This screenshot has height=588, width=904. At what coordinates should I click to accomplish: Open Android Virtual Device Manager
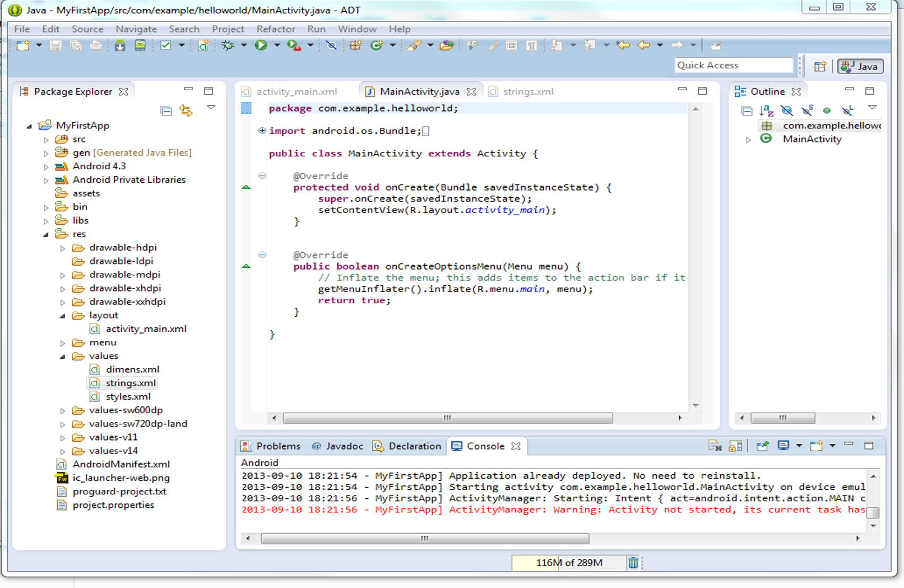click(x=140, y=45)
